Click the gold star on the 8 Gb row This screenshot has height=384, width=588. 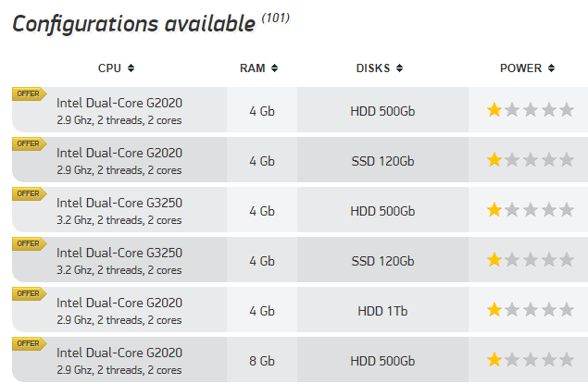click(494, 360)
